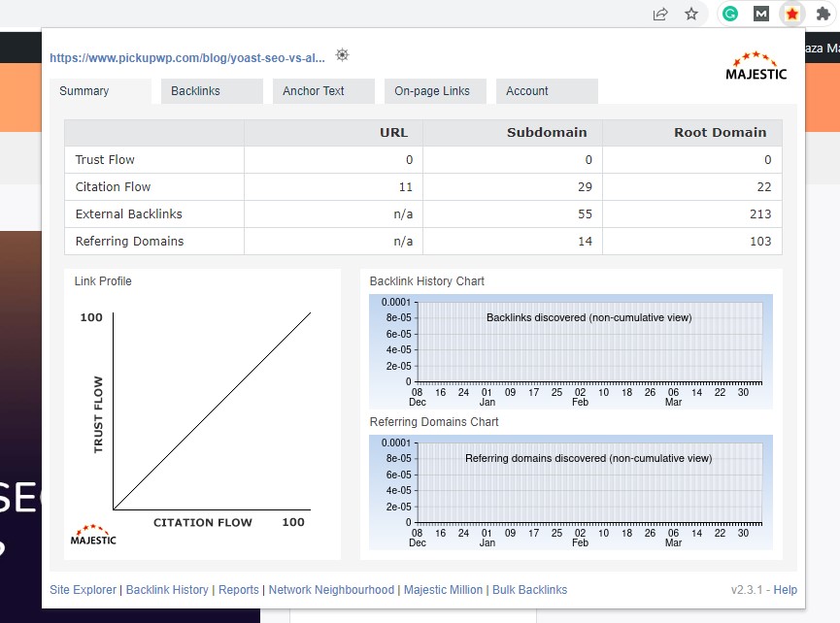Select the Citation Flow row label

(113, 186)
